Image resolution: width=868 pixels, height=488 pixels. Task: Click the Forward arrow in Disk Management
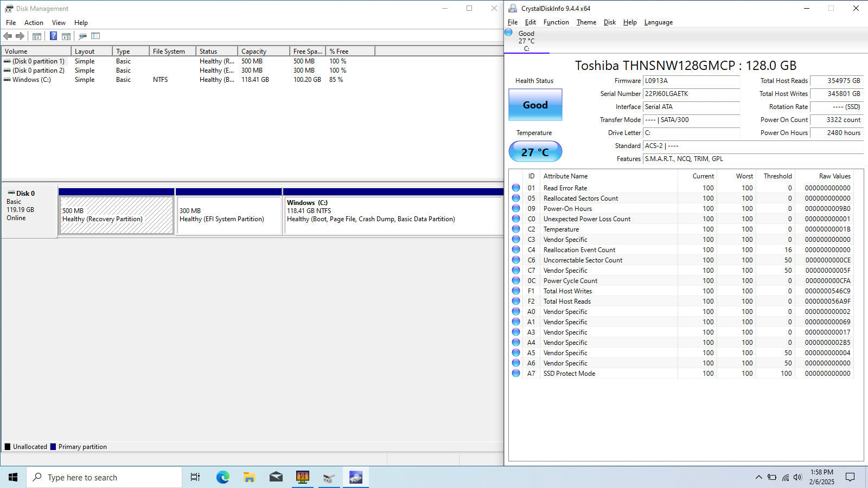pos(20,36)
